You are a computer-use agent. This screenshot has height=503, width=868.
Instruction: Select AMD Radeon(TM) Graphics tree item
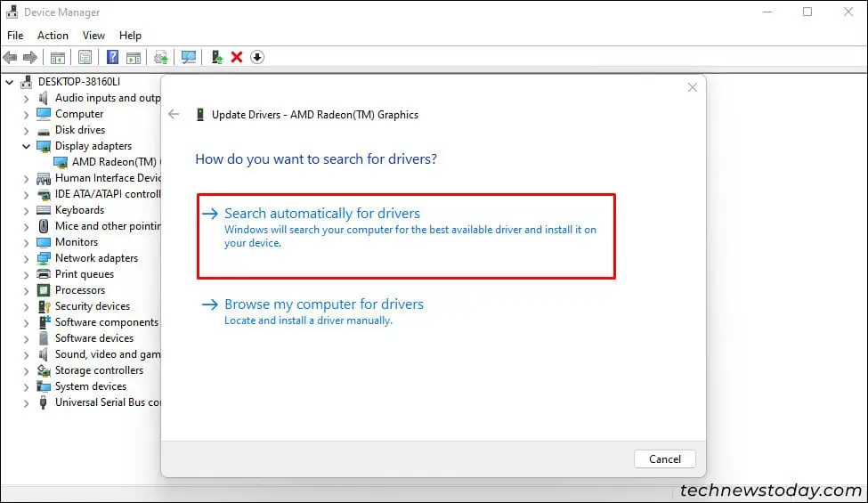pos(114,161)
